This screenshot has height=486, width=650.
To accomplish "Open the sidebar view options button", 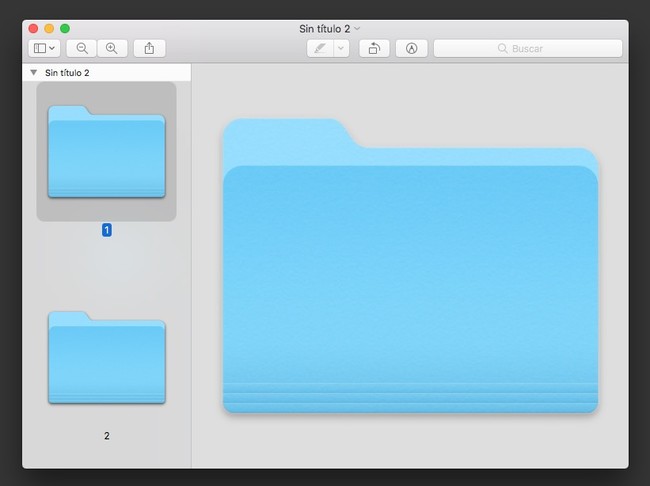I will click(x=44, y=49).
